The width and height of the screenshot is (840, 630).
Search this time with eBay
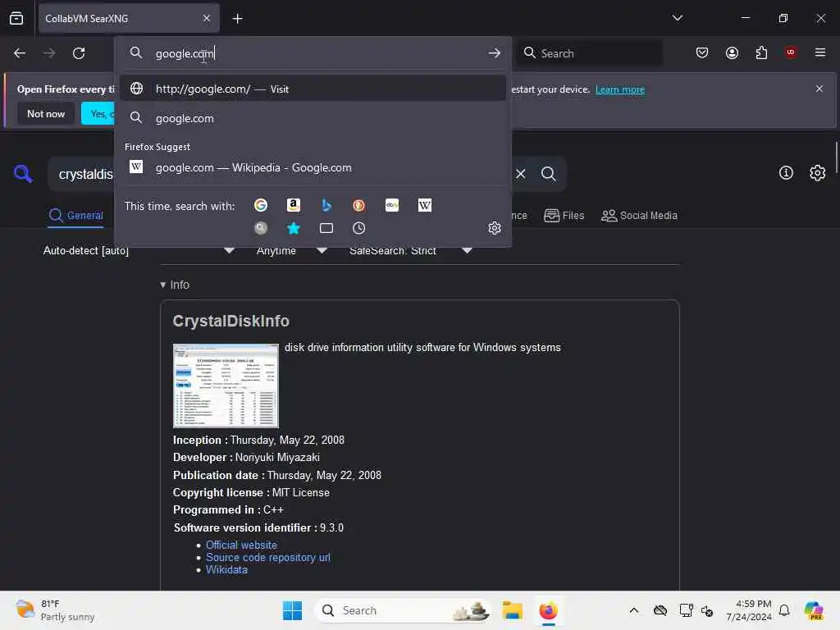tap(391, 205)
